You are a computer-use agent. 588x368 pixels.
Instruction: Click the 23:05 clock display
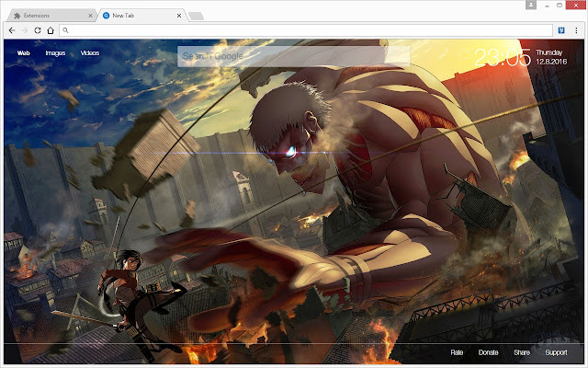pyautogui.click(x=503, y=57)
